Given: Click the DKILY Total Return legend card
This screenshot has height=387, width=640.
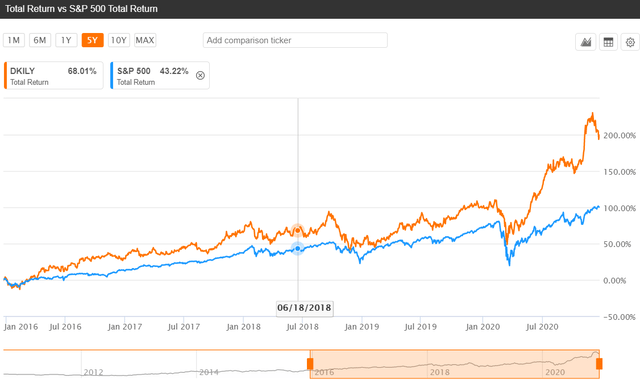Looking at the screenshot, I should (x=53, y=76).
